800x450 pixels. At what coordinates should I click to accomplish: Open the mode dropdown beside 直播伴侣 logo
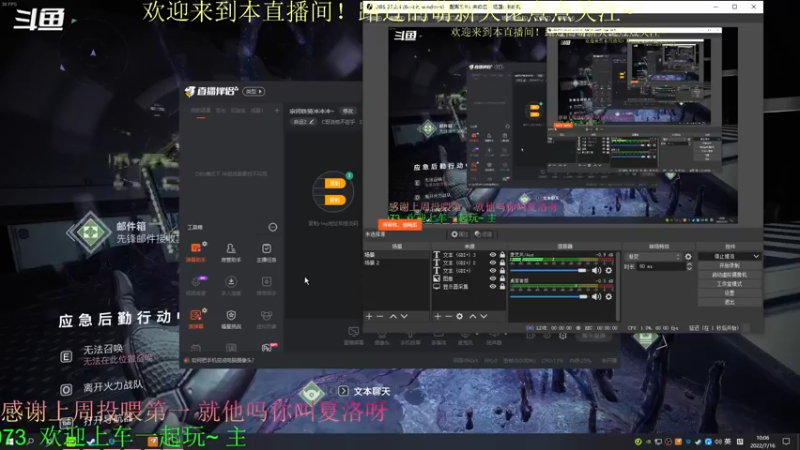pyautogui.click(x=254, y=91)
